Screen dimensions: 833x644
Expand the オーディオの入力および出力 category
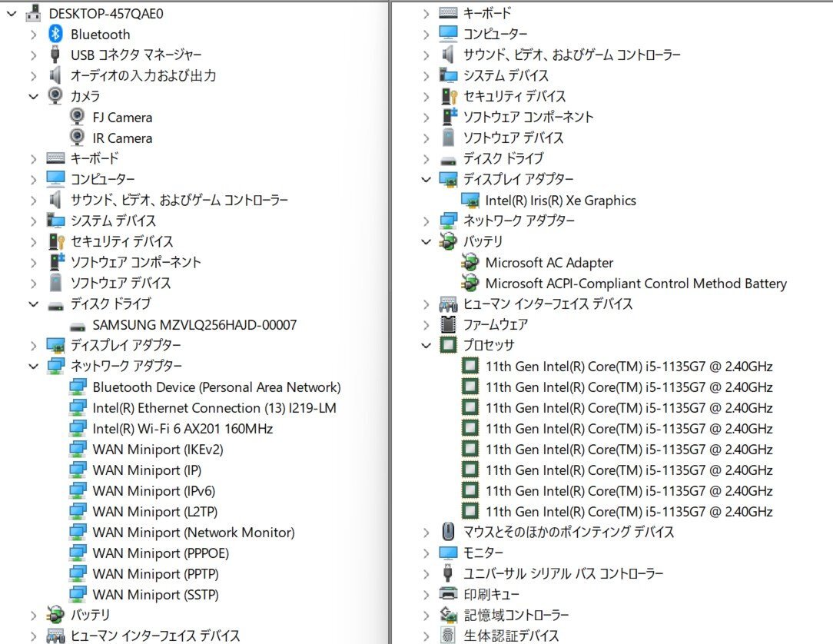(x=34, y=76)
